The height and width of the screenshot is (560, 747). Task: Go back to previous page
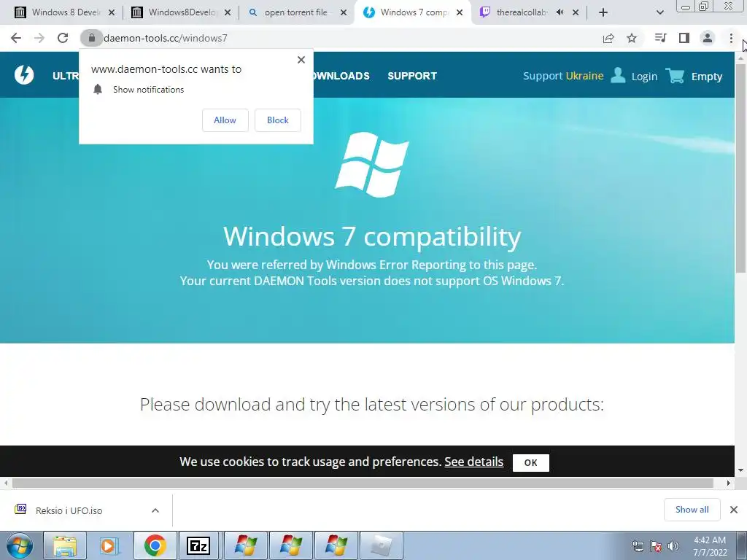point(16,38)
